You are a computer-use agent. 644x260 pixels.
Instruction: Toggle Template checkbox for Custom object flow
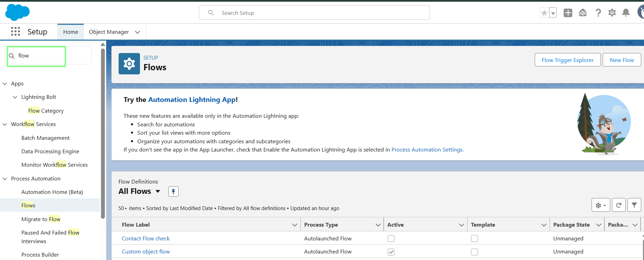point(474,252)
